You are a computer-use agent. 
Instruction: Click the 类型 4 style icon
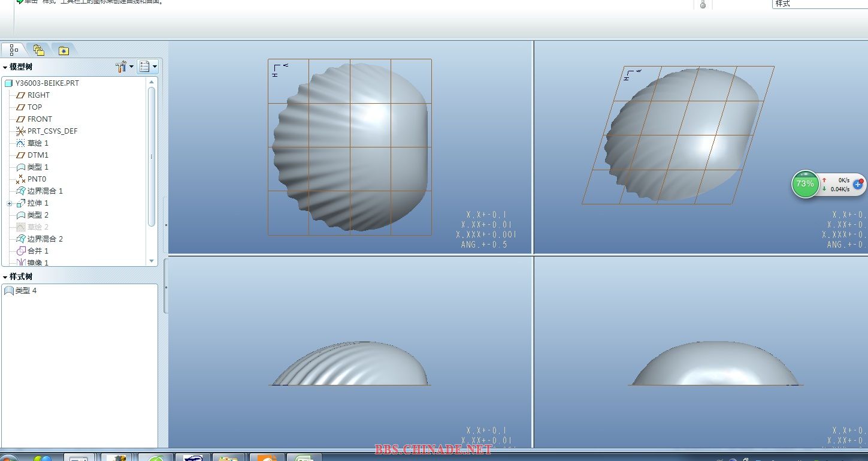(8, 291)
